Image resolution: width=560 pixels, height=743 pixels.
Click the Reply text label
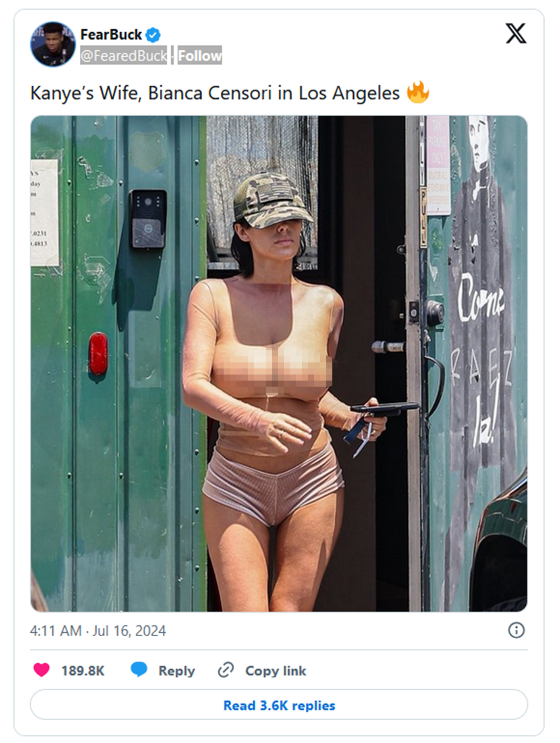point(176,671)
